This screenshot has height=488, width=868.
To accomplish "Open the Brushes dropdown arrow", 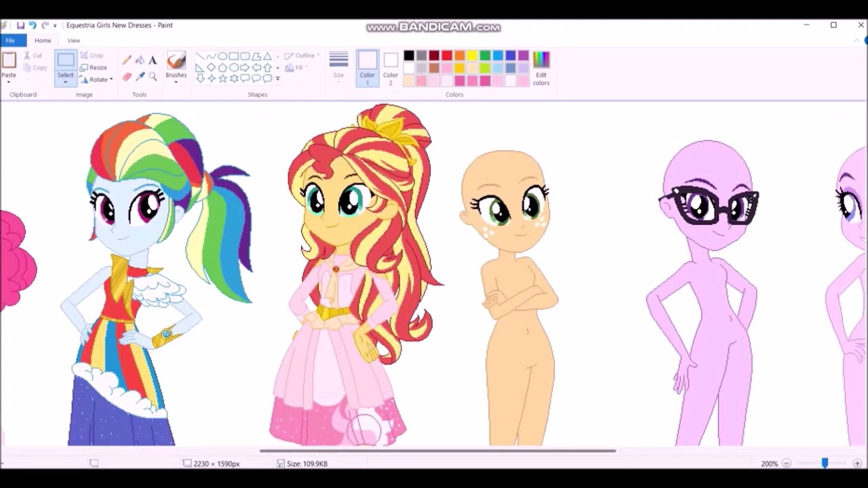I will click(x=176, y=82).
